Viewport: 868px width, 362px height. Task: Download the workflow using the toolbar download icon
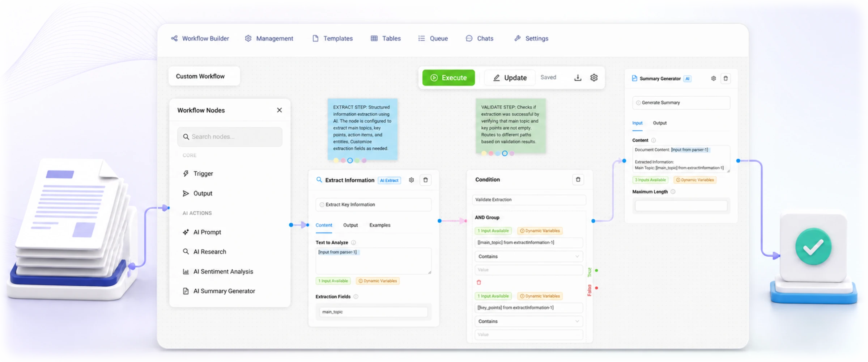point(578,77)
